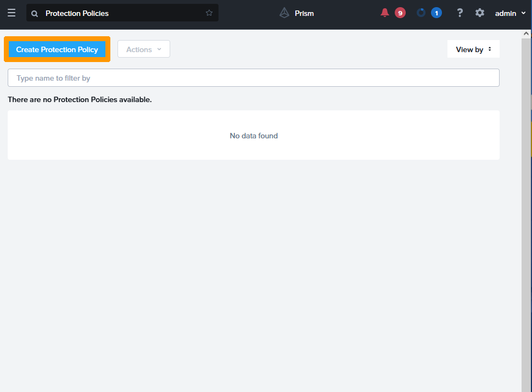Open settings via the gear icon
Image resolution: width=532 pixels, height=392 pixels.
pyautogui.click(x=480, y=13)
